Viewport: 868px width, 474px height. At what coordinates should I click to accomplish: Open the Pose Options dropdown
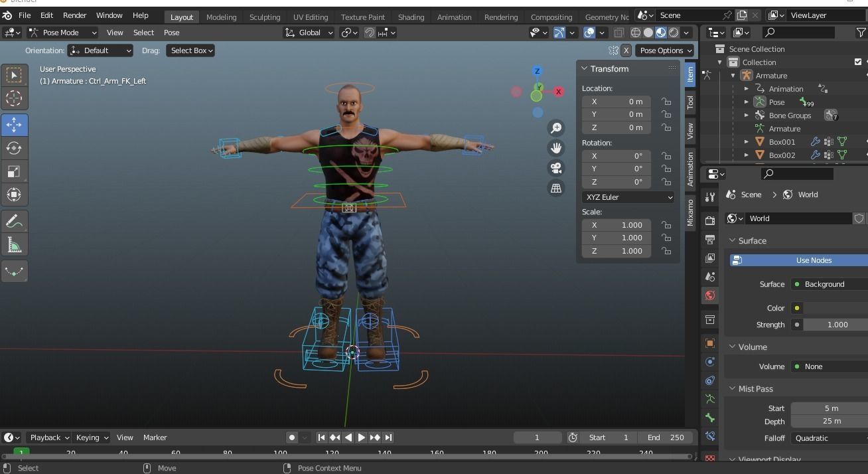click(x=666, y=50)
